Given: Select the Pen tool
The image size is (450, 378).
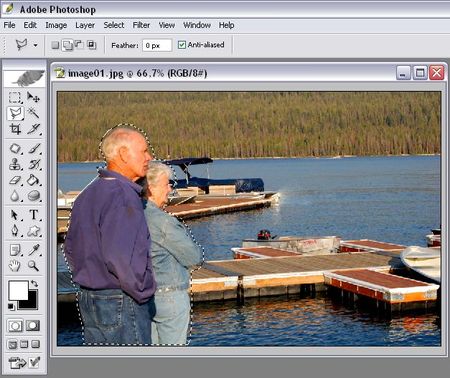Looking at the screenshot, I should (x=15, y=231).
